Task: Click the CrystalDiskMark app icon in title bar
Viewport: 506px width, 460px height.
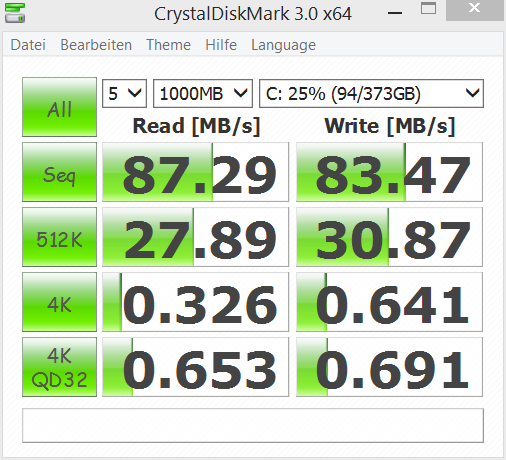Action: (x=15, y=13)
